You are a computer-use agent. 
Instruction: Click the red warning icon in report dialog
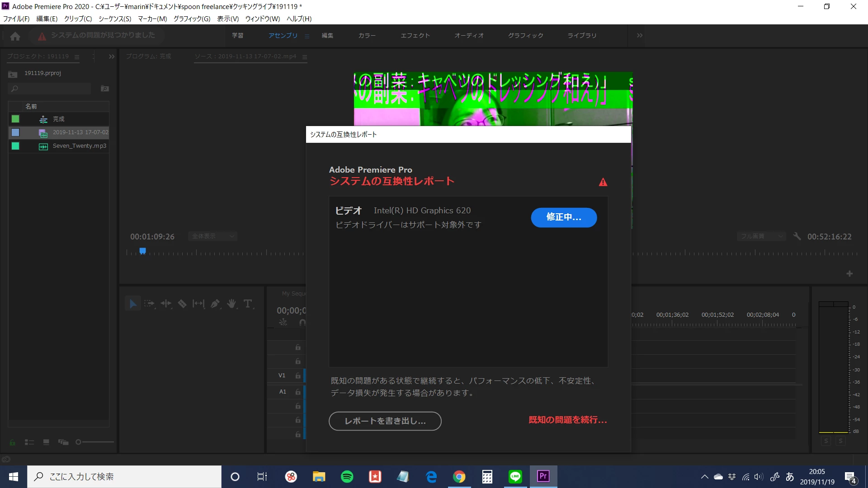point(603,182)
